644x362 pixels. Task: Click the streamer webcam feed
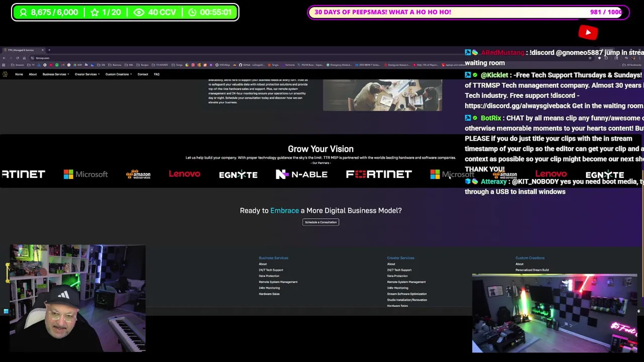pos(77,299)
